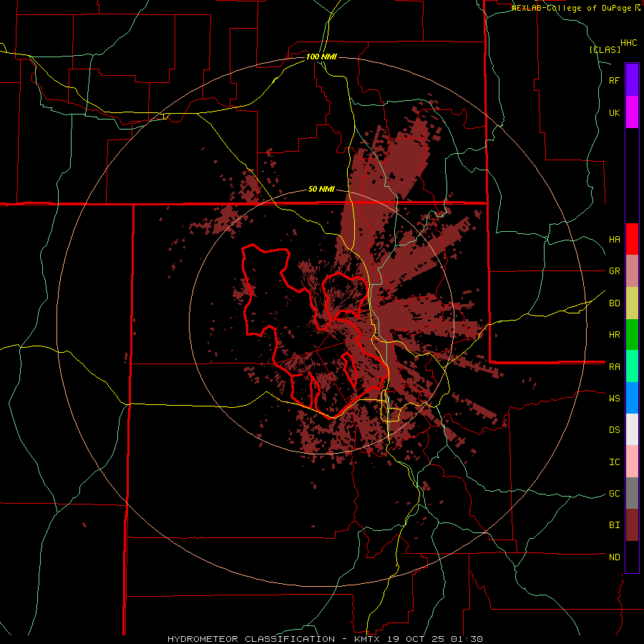The width and height of the screenshot is (644, 644).
Task: Click the BI dark red legend swatch
Action: pyautogui.click(x=632, y=525)
